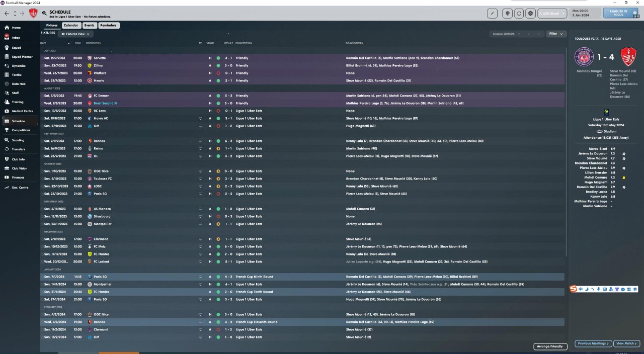644x354 pixels.
Task: Click the globe help icon in top bar
Action: [x=508, y=14]
